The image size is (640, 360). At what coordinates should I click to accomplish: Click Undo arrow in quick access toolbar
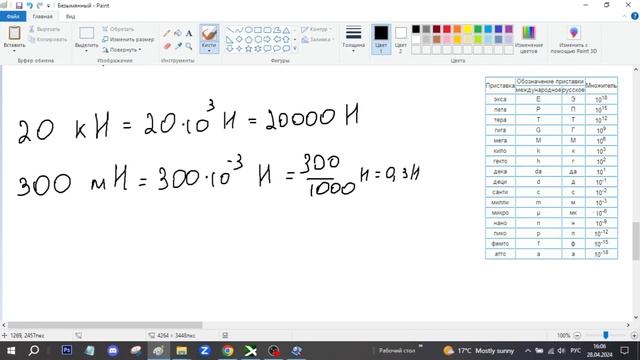pyautogui.click(x=29, y=5)
